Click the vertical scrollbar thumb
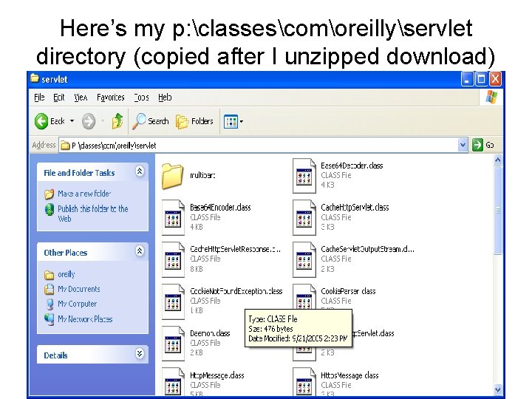Viewport: 532px width, 399px height. click(498, 210)
